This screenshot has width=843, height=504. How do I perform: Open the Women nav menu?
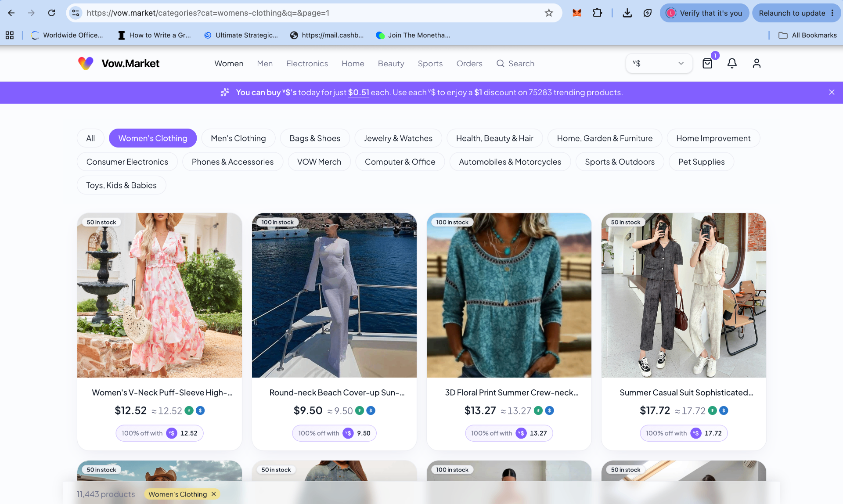point(229,64)
